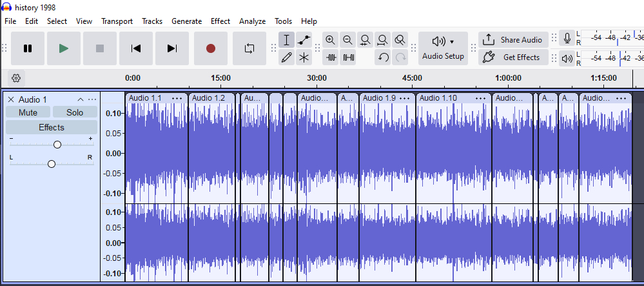Screen dimensions: 644x286
Task: Skip to project start
Action: coord(136,48)
